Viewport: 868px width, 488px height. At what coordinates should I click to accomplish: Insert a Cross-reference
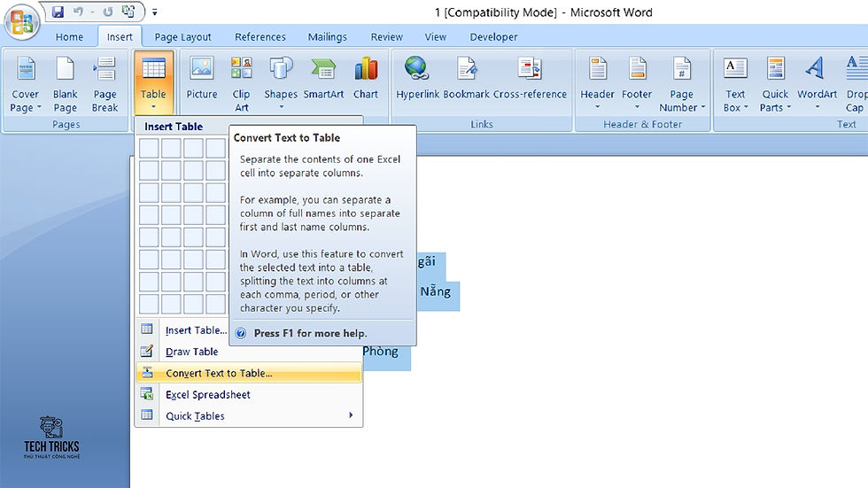pos(530,79)
